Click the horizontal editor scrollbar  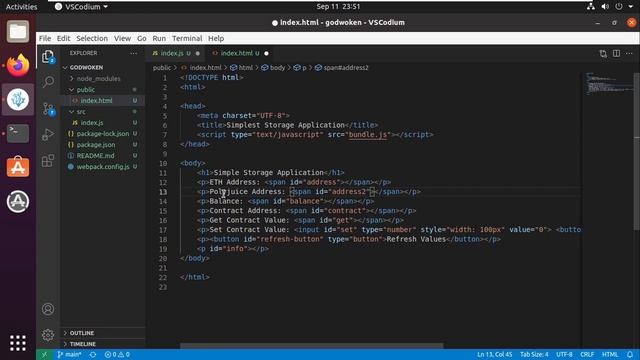click(311, 346)
